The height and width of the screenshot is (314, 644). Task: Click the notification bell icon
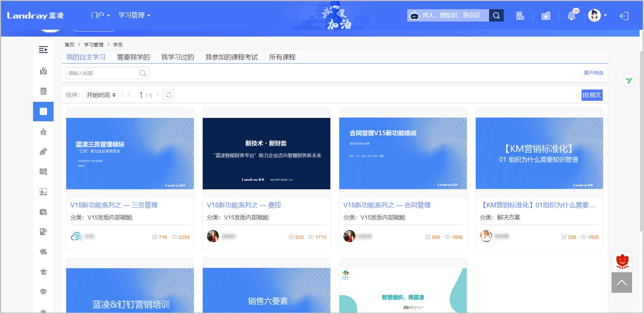tap(571, 16)
